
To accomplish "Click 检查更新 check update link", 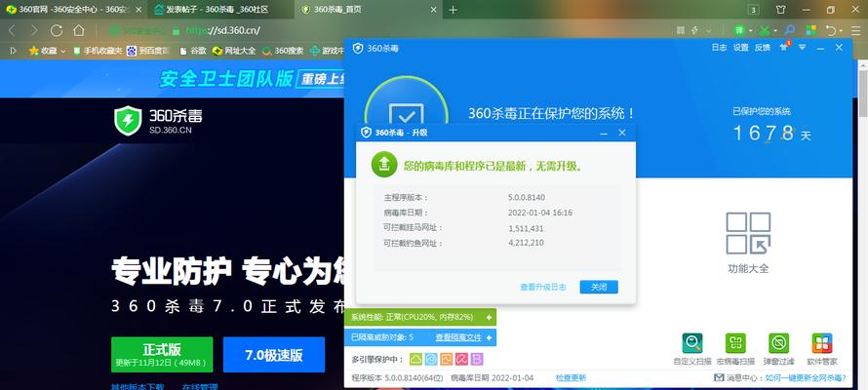I will (x=571, y=378).
